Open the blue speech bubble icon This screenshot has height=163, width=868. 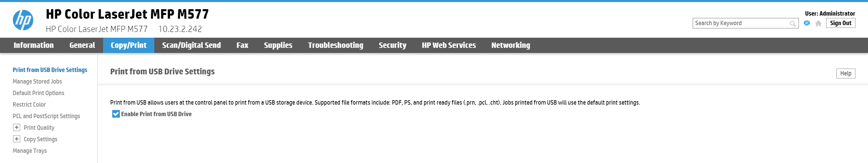(x=807, y=23)
